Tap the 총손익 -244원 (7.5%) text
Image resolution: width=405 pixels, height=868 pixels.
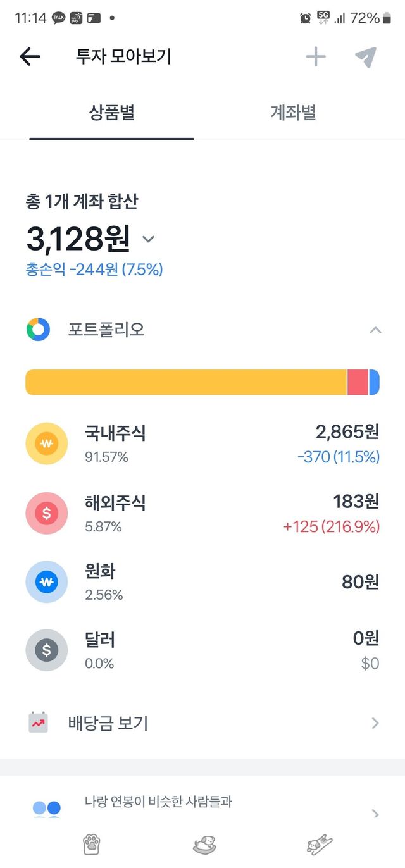point(94,270)
